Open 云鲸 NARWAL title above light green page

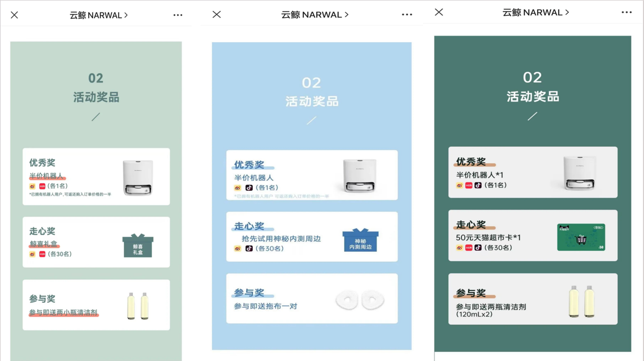click(99, 15)
